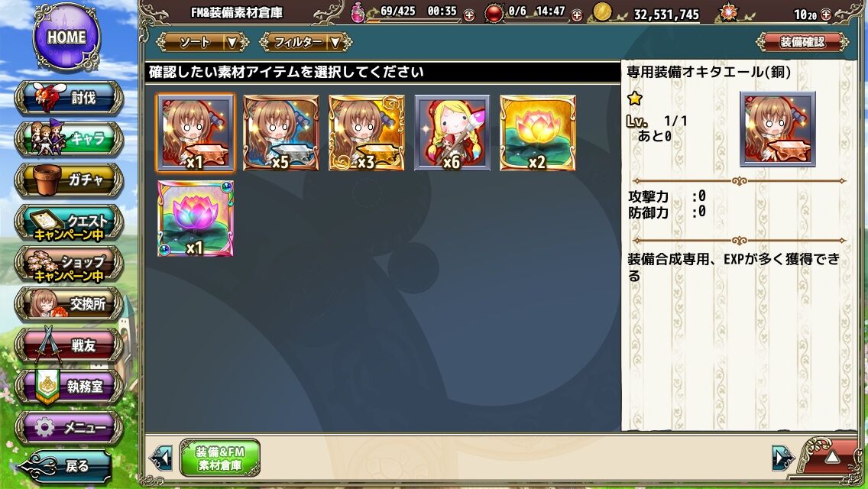Open the 交換所 exchange menu

(x=69, y=304)
